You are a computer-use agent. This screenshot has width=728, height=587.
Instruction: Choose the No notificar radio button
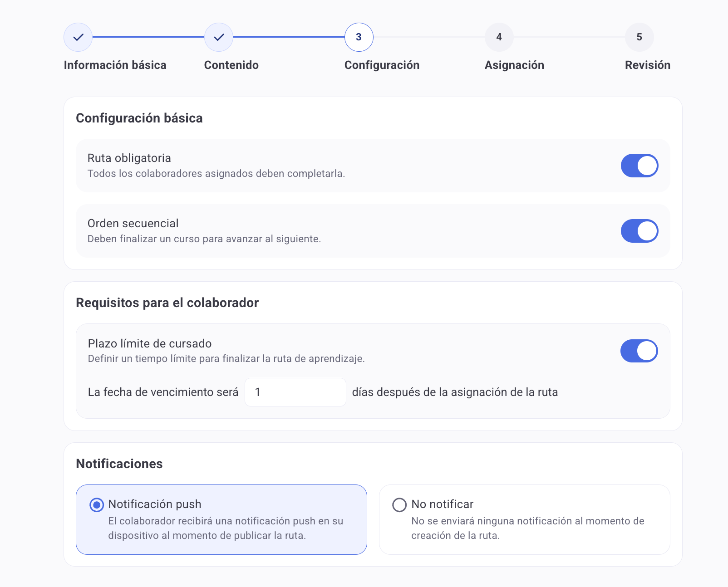point(399,505)
